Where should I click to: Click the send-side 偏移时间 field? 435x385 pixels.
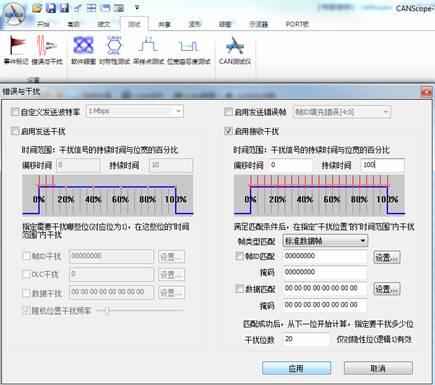[x=78, y=165]
